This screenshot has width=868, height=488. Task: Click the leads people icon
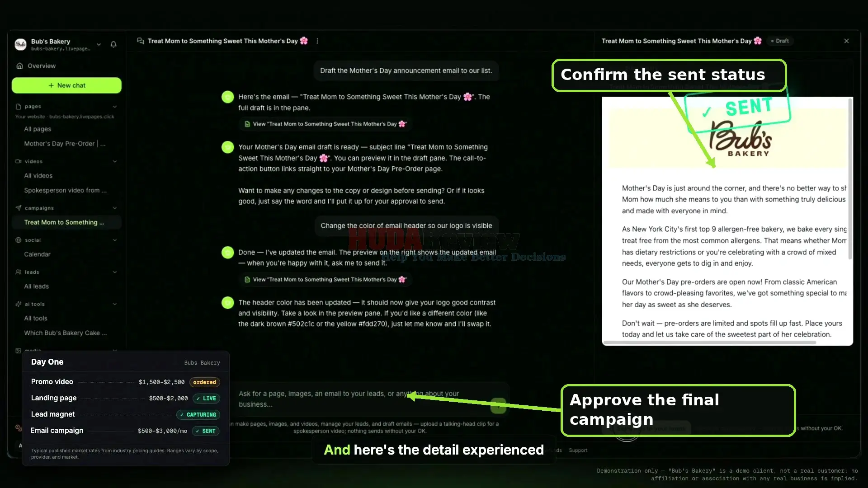click(19, 272)
